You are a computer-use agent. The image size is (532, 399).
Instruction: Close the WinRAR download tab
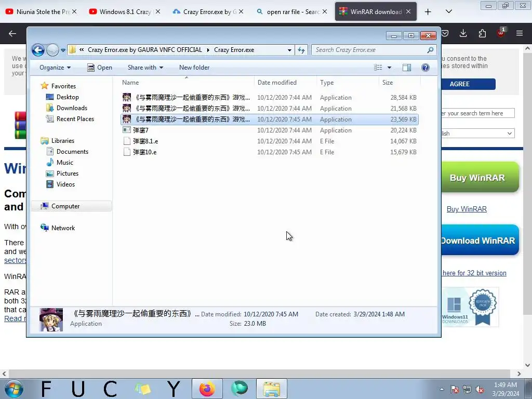pos(408,11)
